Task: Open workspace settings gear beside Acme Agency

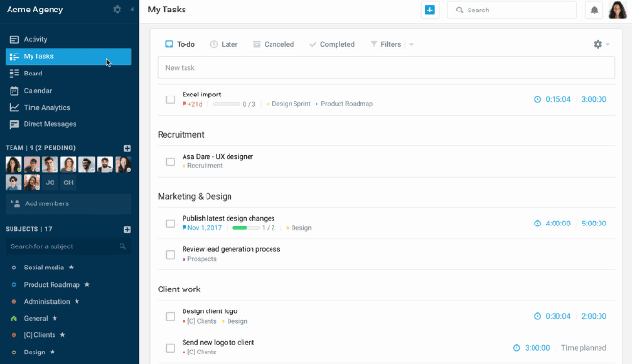Action: (x=117, y=10)
